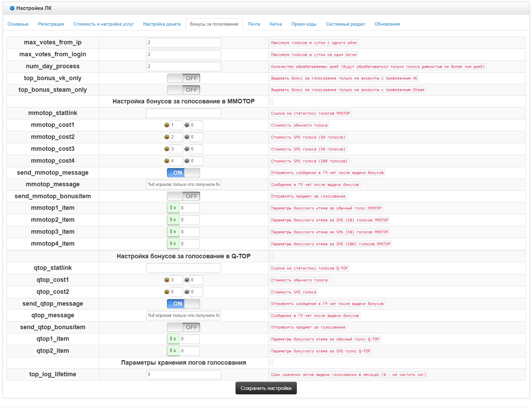
Task: Click the 'Ссылка на статистику голосов Q-TOP' hint
Action: (x=309, y=268)
